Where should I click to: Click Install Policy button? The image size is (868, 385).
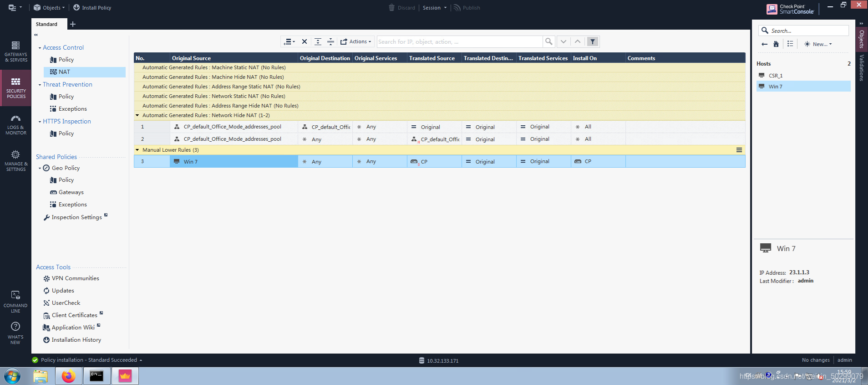click(92, 8)
